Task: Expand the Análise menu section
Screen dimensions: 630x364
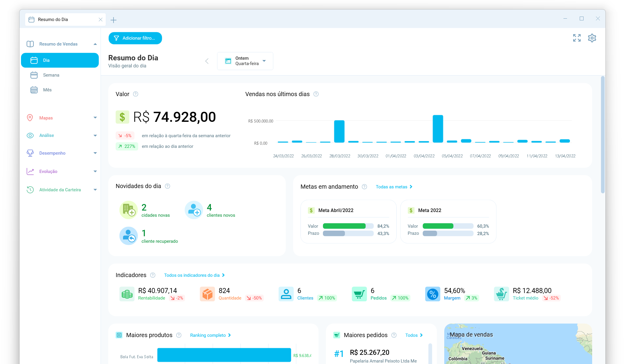Action: 95,135
